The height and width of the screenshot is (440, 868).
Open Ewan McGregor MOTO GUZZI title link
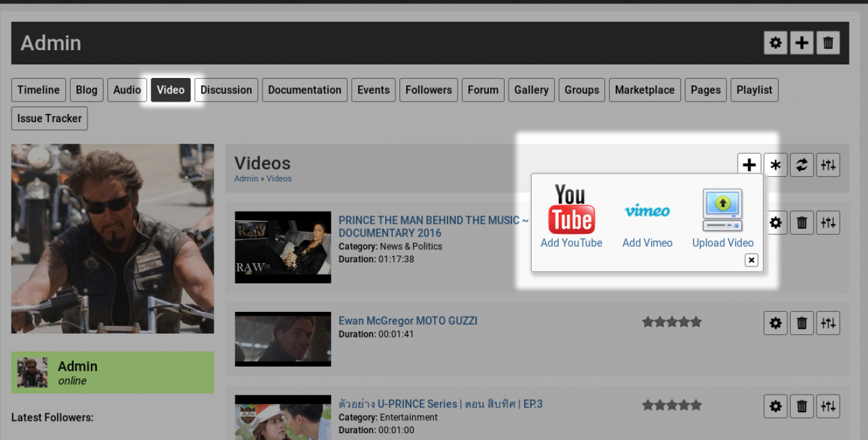pos(408,321)
